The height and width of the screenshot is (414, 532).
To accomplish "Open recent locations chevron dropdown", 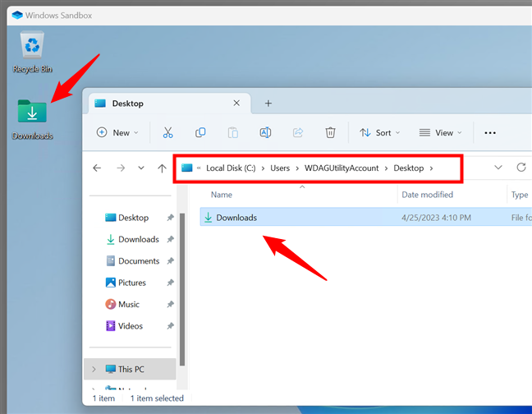I will (x=141, y=168).
